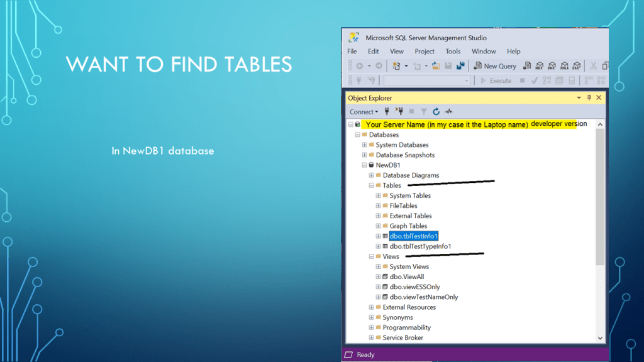Open the Tools menu
Image resolution: width=644 pixels, height=362 pixels.
tap(453, 52)
